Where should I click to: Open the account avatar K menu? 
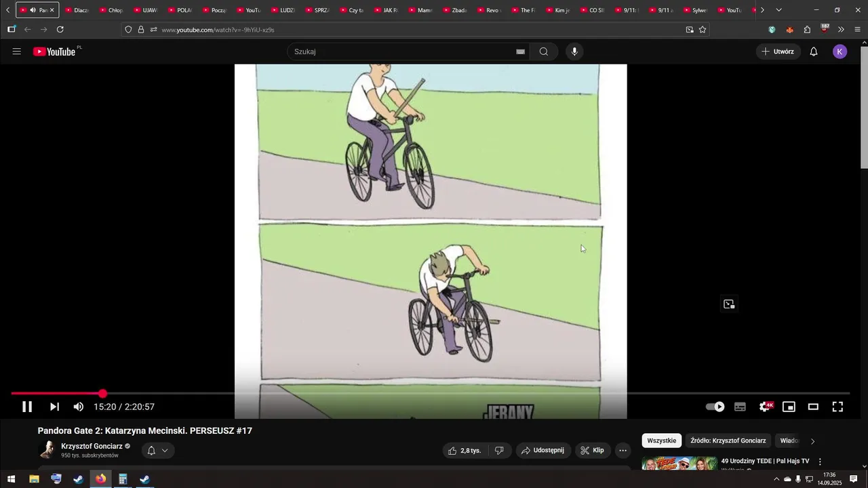[840, 52]
